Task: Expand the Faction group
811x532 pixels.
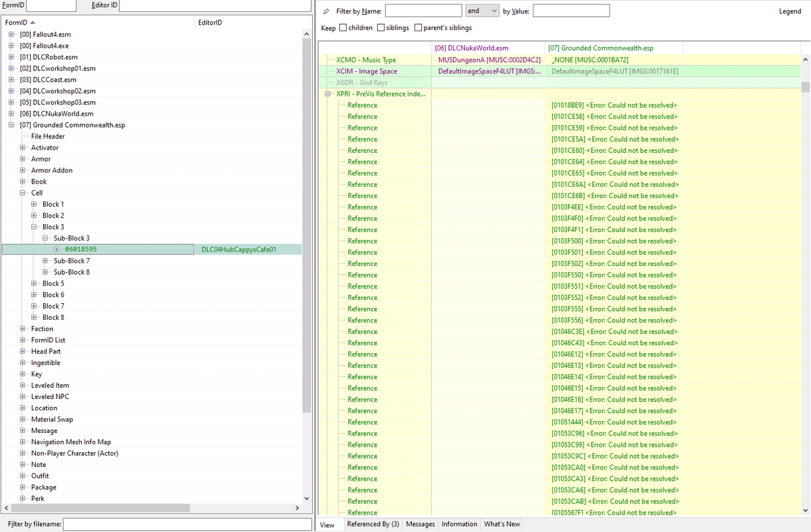Action: [x=23, y=329]
